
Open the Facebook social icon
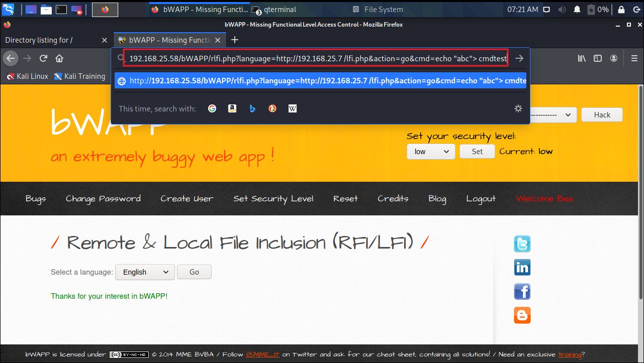522,292
